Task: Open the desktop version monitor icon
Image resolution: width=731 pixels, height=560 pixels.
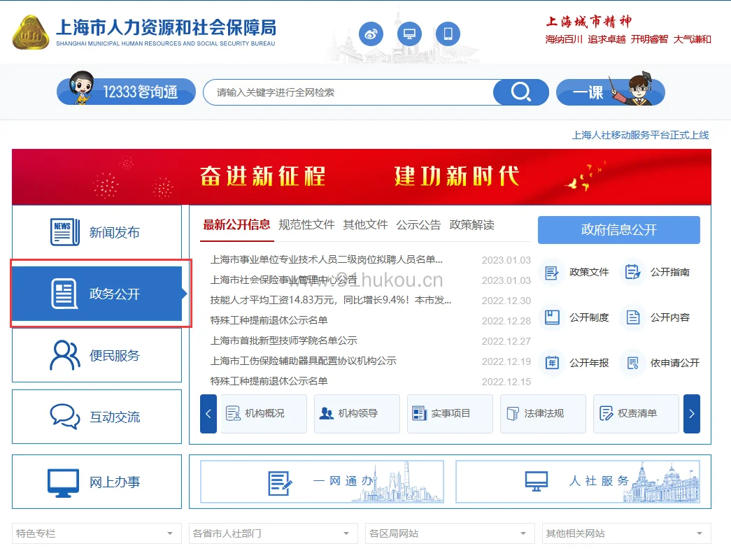Action: (410, 34)
